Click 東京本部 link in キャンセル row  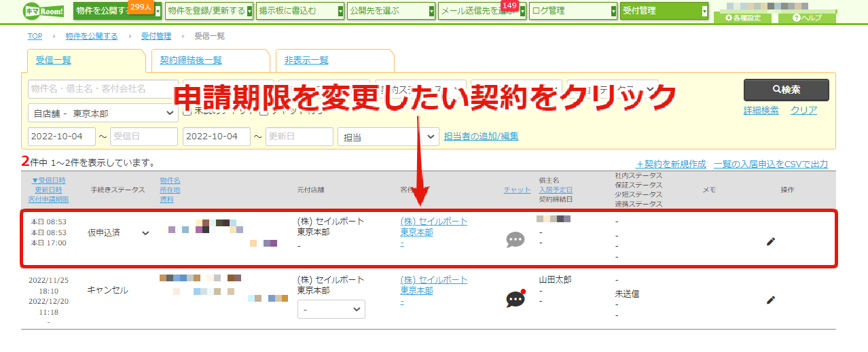tap(416, 291)
